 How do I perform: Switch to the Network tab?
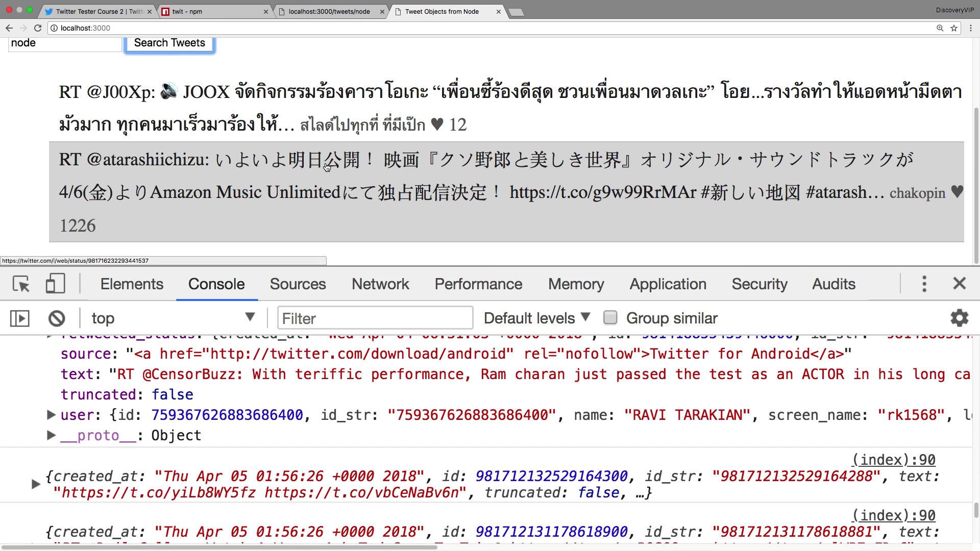tap(380, 284)
